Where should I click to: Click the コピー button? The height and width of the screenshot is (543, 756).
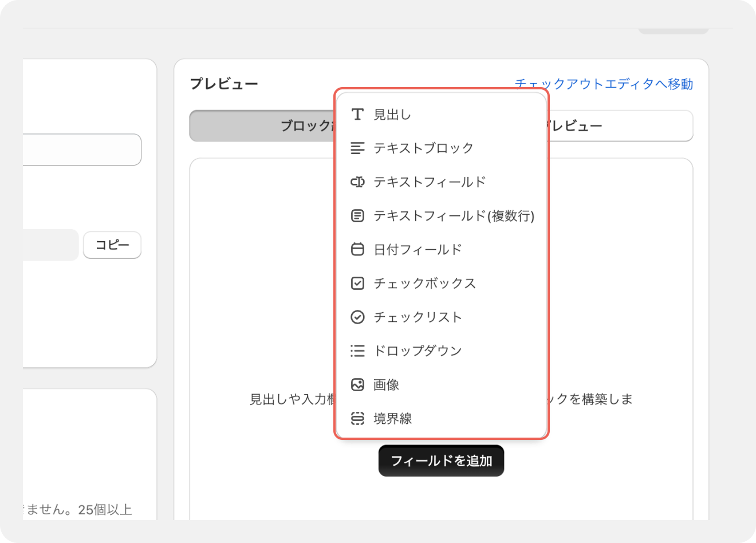pos(112,245)
